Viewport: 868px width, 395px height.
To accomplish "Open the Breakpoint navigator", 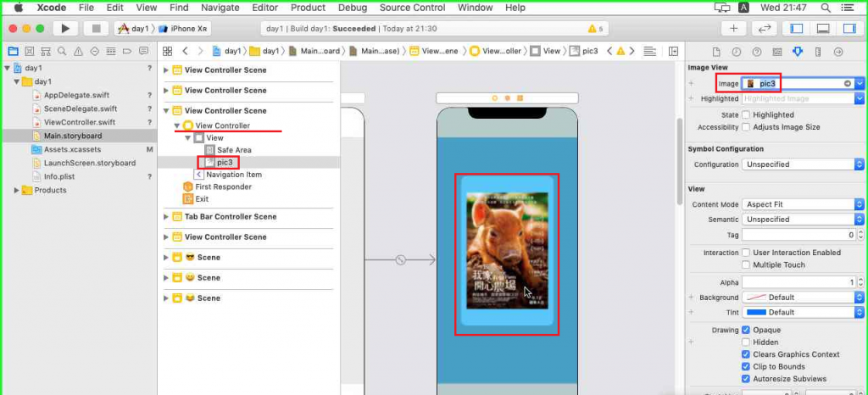I will click(127, 52).
